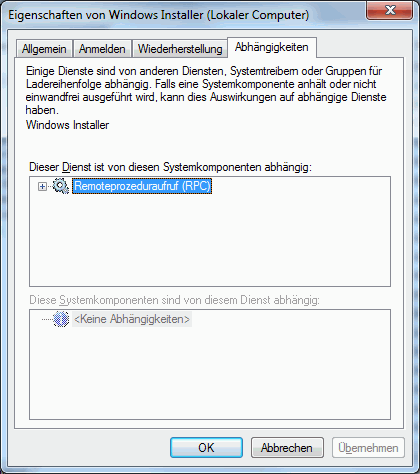This screenshot has height=474, width=420.
Task: Click empty space in lower dependency list
Action: (210, 373)
